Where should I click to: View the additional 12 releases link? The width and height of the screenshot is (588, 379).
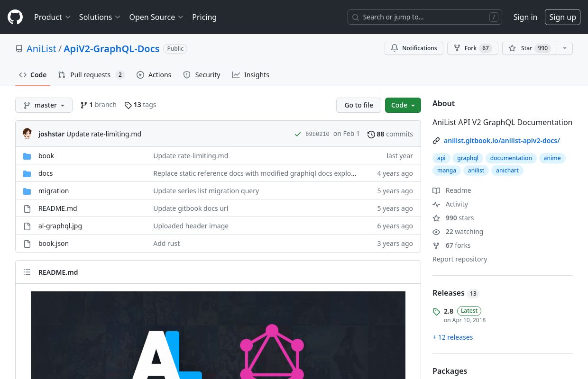452,337
